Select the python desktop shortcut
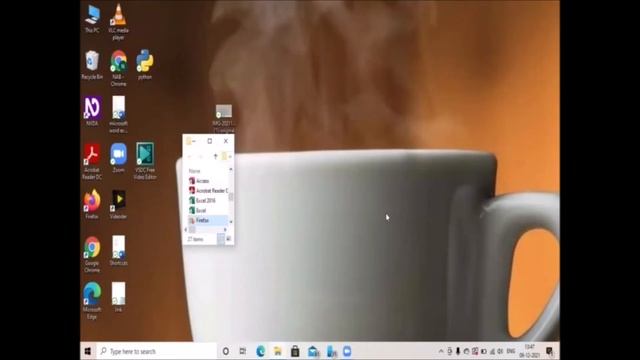 point(145,64)
